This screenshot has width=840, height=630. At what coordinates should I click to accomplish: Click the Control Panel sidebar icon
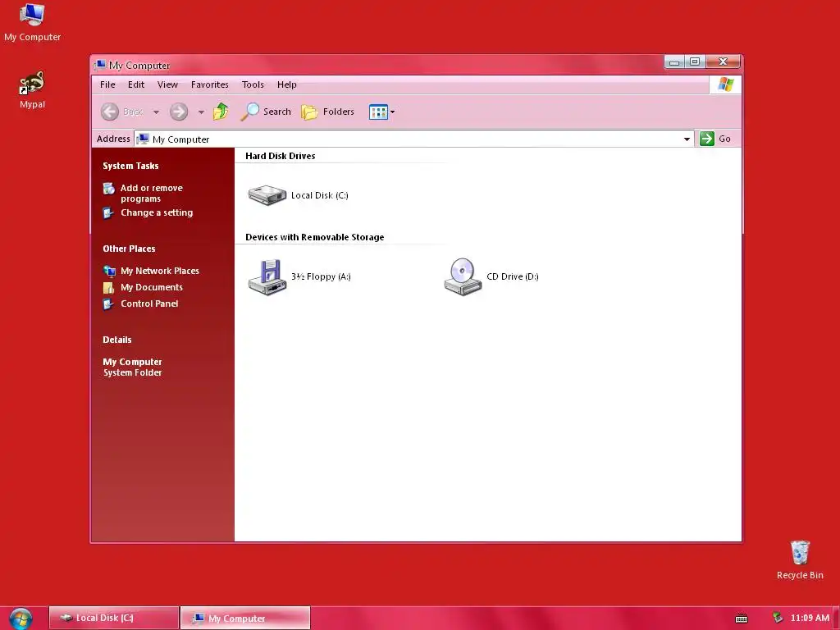click(x=108, y=304)
